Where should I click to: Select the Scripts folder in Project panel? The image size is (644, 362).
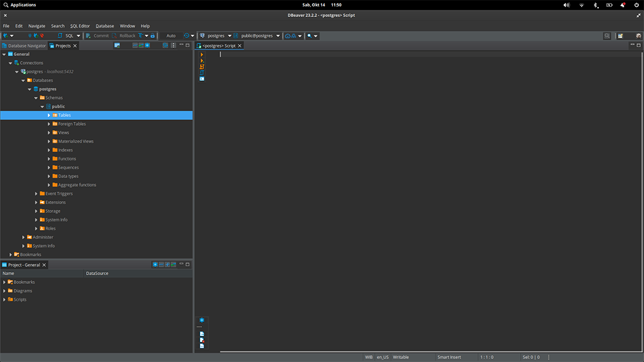click(20, 300)
